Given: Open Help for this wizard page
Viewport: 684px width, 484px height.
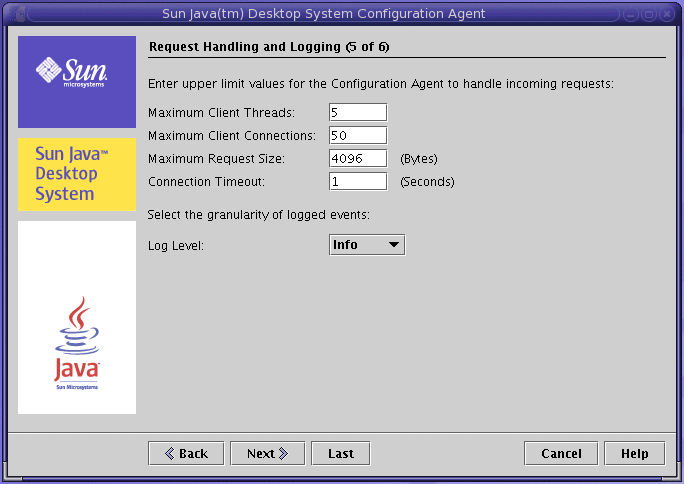Looking at the screenshot, I should tap(635, 453).
